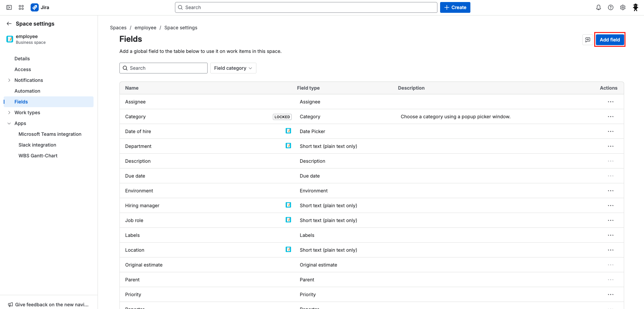
Task: Open the notifications bell icon
Action: tap(598, 7)
